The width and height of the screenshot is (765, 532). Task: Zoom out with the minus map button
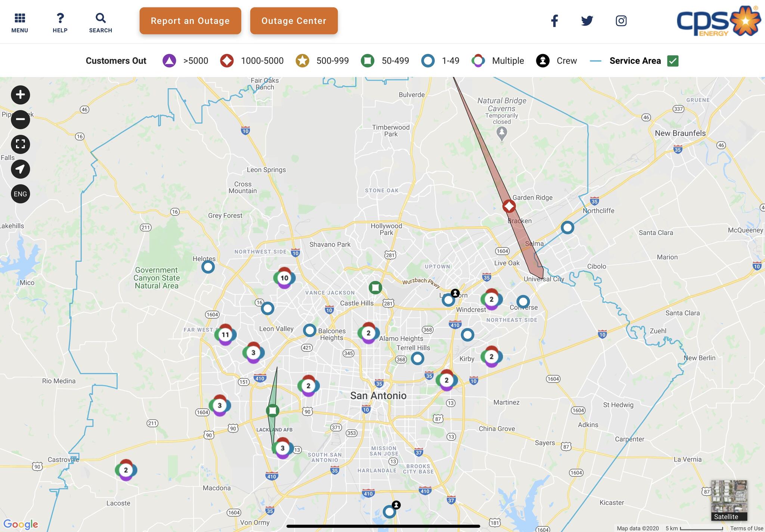tap(20, 119)
